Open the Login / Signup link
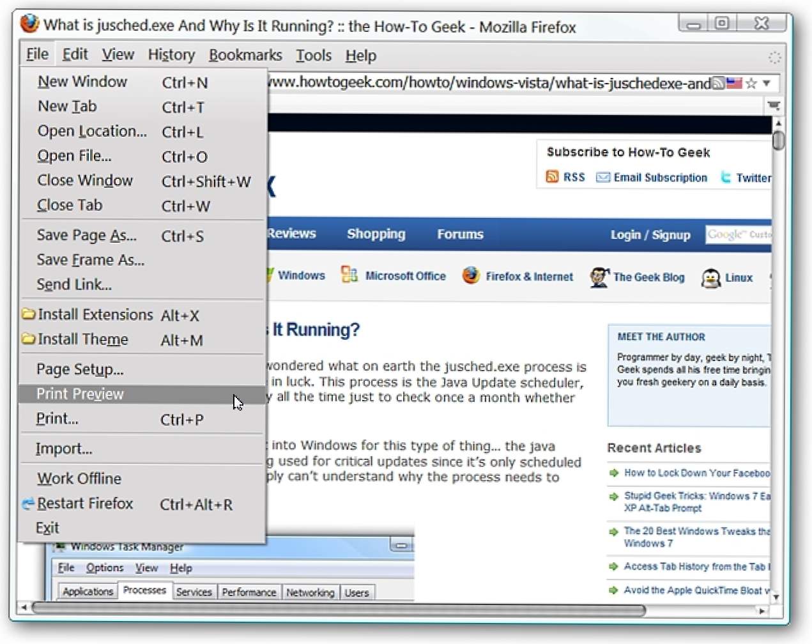This screenshot has width=812, height=644. click(650, 234)
